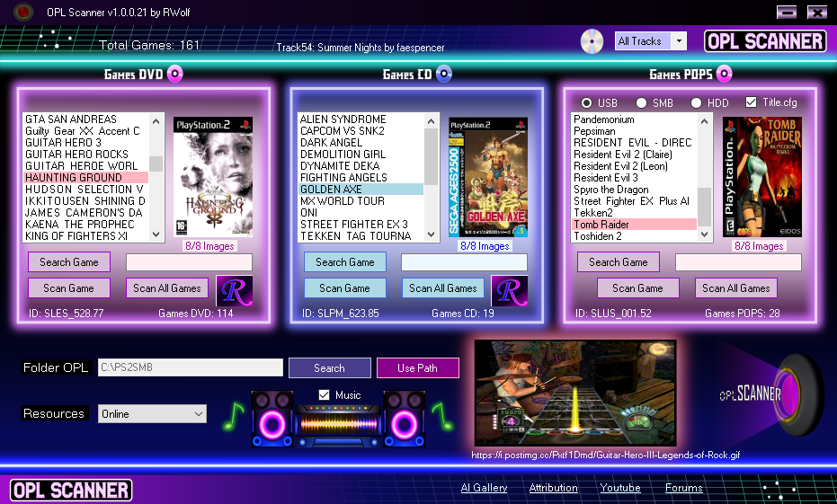Screen dimensions: 837x504
Task: Select DEMOLITION GIRL in CD list
Action: coord(361,155)
